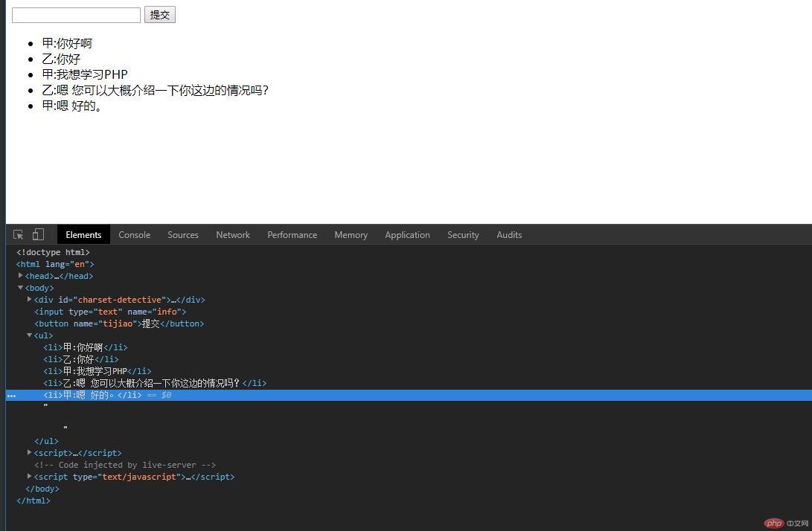Open the Audits tab
The height and width of the screenshot is (531, 812).
click(x=509, y=234)
